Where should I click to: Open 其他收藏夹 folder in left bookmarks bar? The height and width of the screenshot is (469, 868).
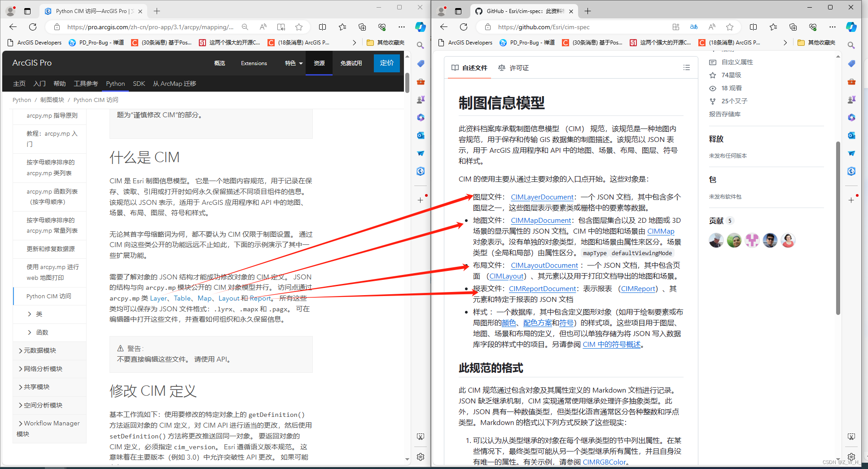tap(386, 43)
